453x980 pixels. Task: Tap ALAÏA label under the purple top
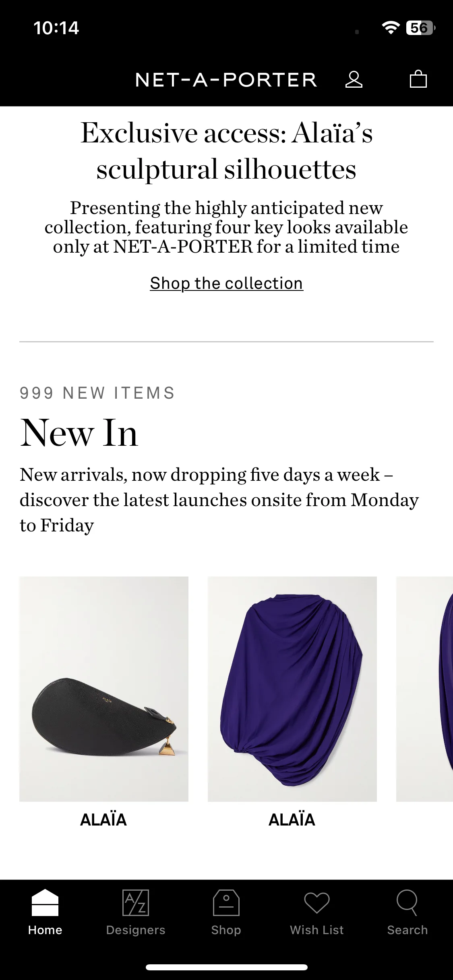tap(292, 820)
